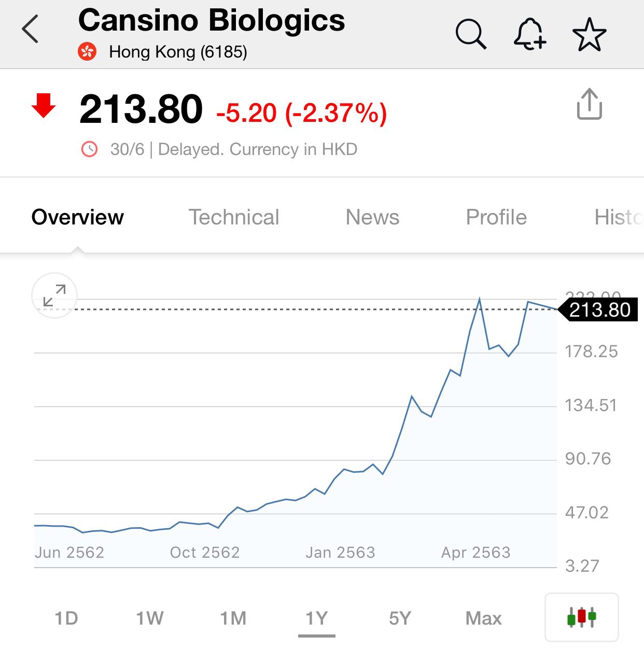Add to watchlist with star icon
Screen dimensions: 644x650
click(x=589, y=34)
